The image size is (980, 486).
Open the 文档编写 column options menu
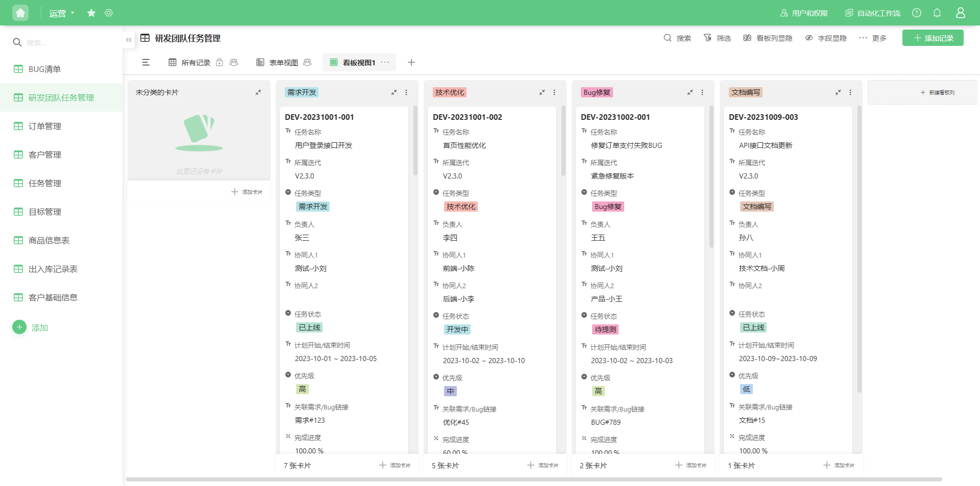coord(850,92)
